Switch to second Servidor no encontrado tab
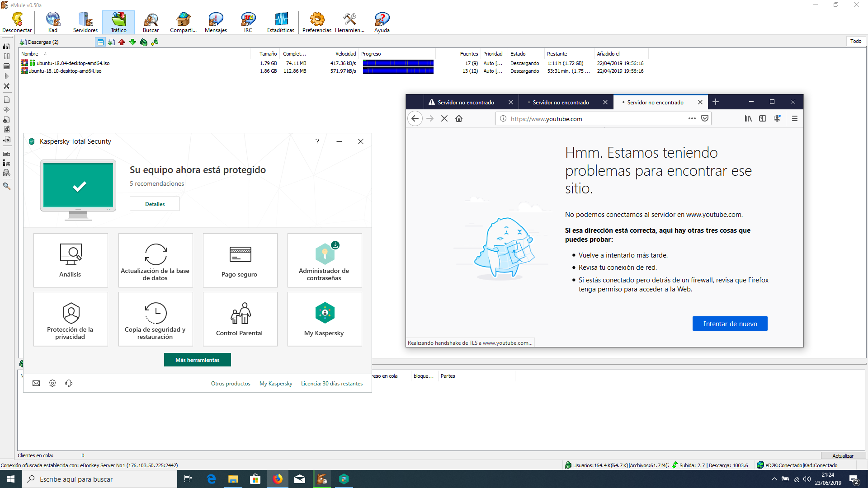The width and height of the screenshot is (868, 488). click(x=561, y=103)
